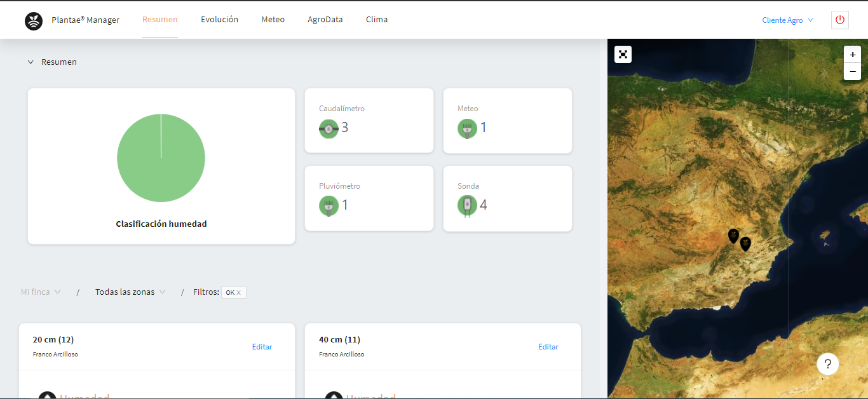This screenshot has height=399, width=868.
Task: Click the green humidity pie chart
Action: (x=161, y=158)
